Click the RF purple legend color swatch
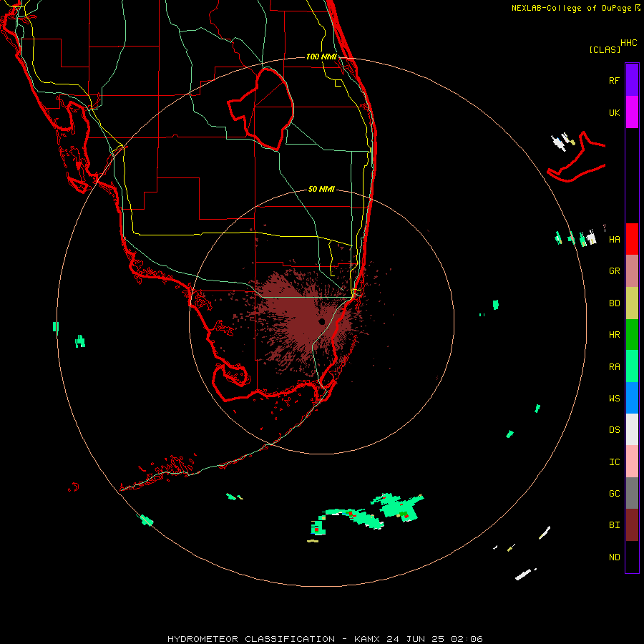Viewport: 644px width, 644px height. tap(632, 80)
